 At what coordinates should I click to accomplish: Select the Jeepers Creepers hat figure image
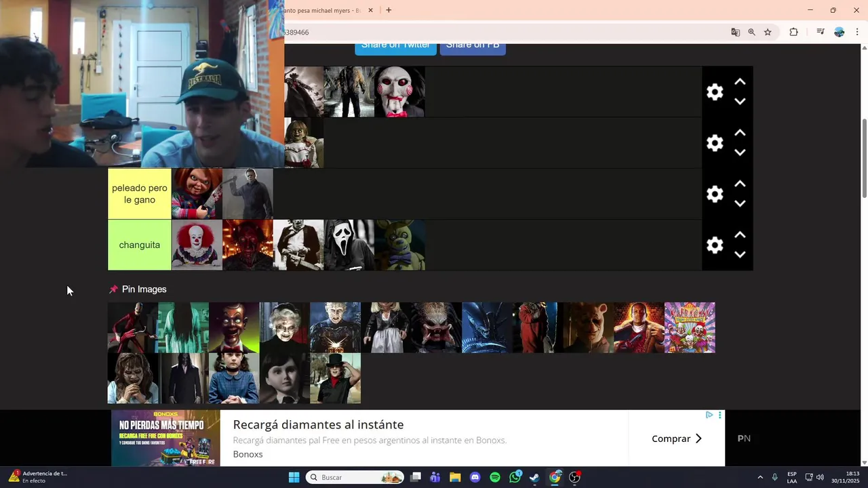[x=304, y=92]
